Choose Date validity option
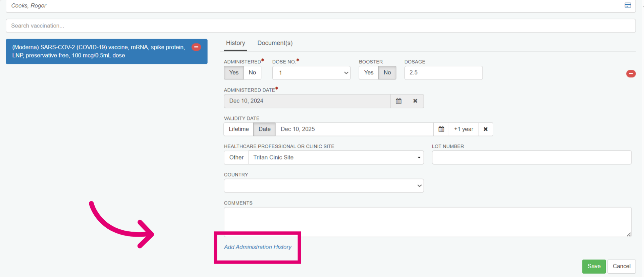Screen dimensions: 644x277 tap(264, 129)
